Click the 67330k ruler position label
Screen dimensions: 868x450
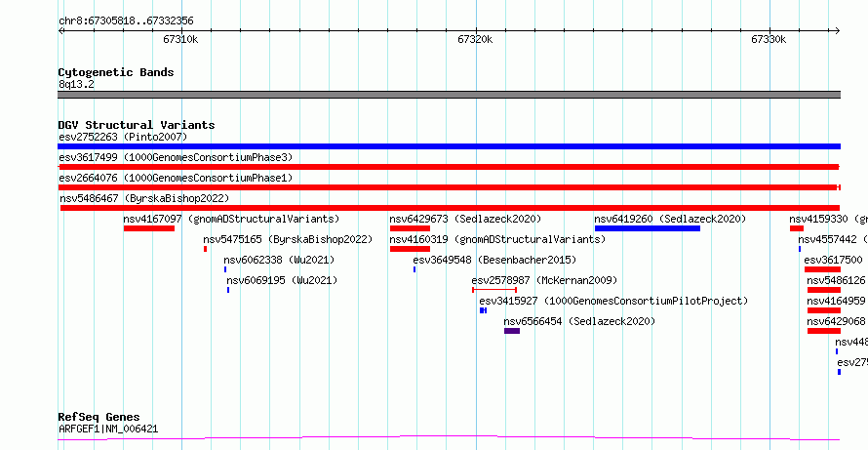pos(769,39)
